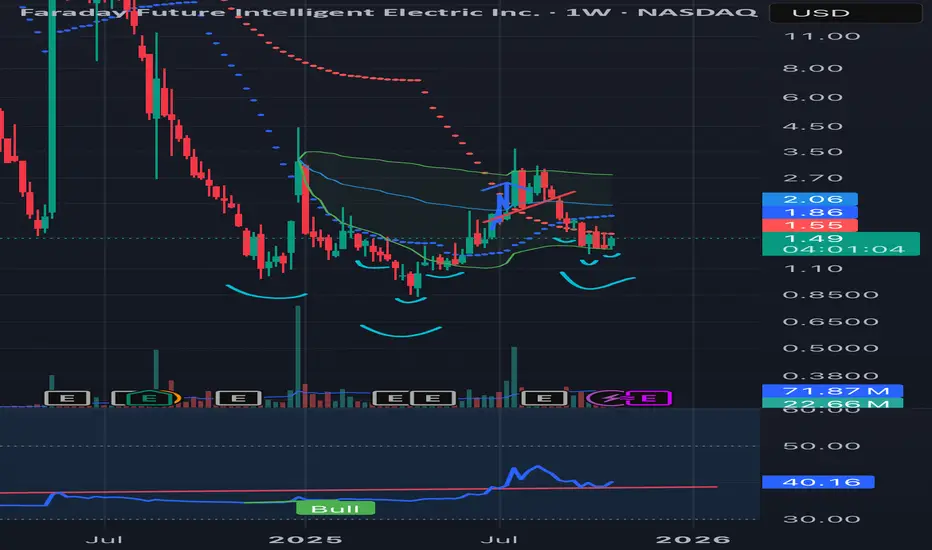Image resolution: width=932 pixels, height=550 pixels.
Task: Click the 3.50 price axis label
Action: (x=813, y=152)
